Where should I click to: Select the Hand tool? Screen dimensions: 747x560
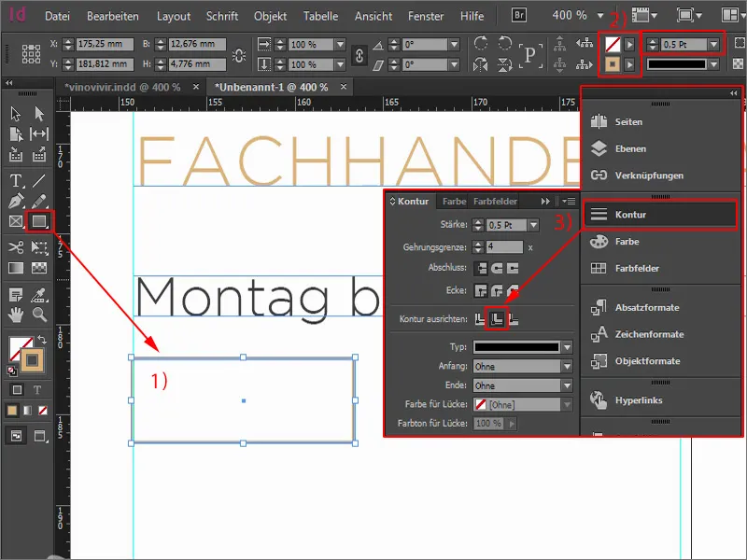(x=16, y=315)
